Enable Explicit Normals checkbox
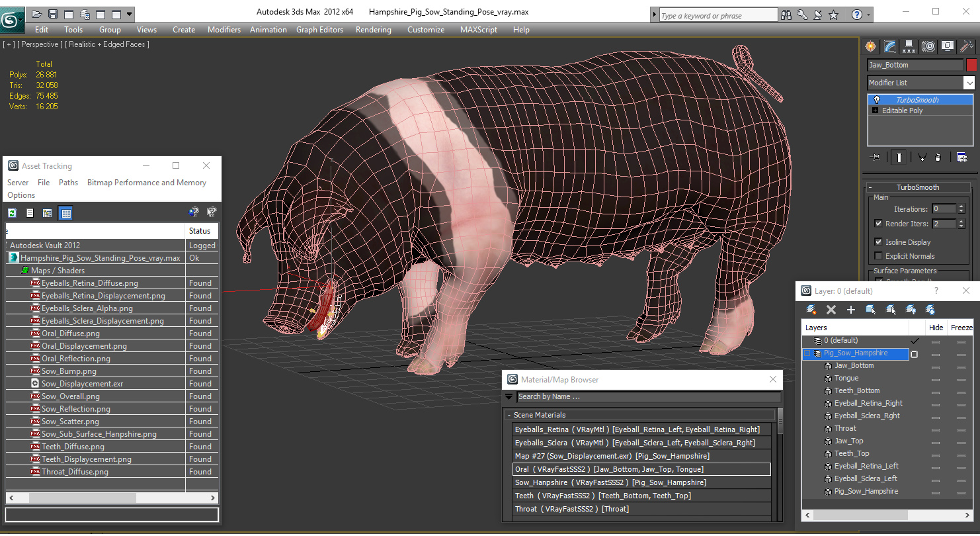Viewport: 980px width, 536px height. click(x=878, y=256)
